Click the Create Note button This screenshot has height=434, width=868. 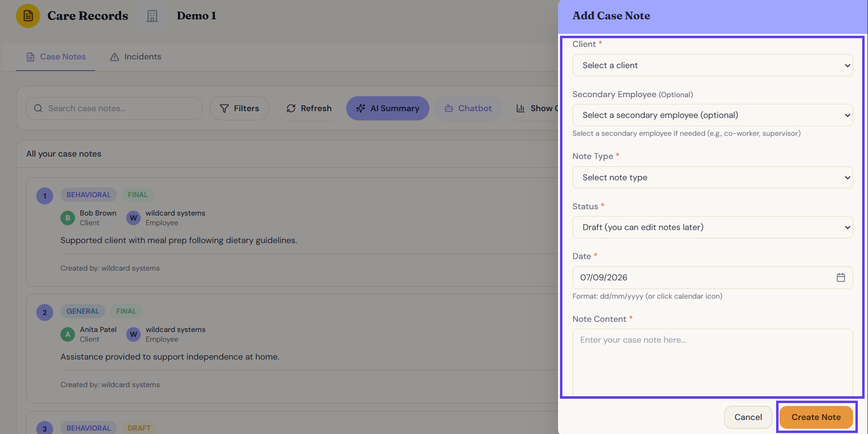[x=816, y=417]
